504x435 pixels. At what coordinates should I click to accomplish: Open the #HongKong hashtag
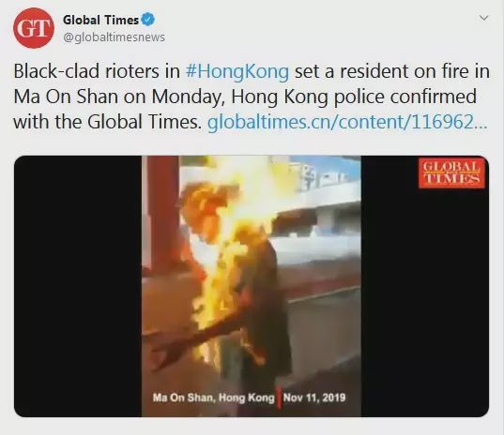237,71
